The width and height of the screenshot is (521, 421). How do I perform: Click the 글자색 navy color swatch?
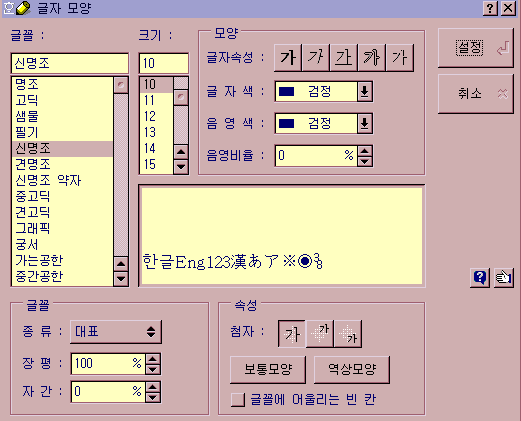286,91
